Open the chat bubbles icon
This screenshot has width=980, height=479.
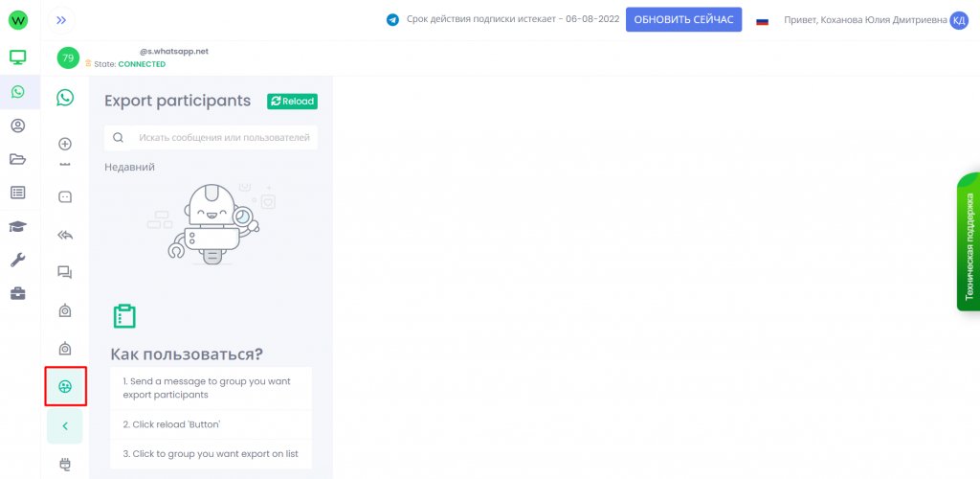(x=65, y=272)
